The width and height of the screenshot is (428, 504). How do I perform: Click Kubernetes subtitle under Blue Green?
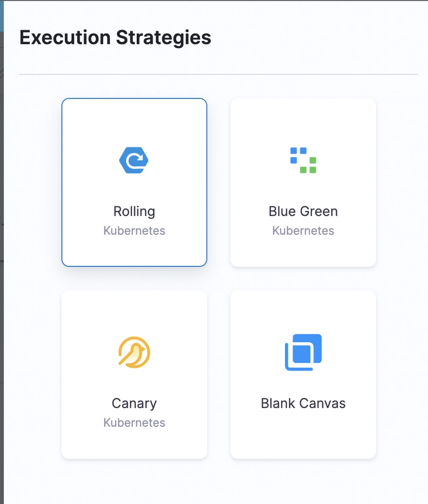click(x=303, y=230)
